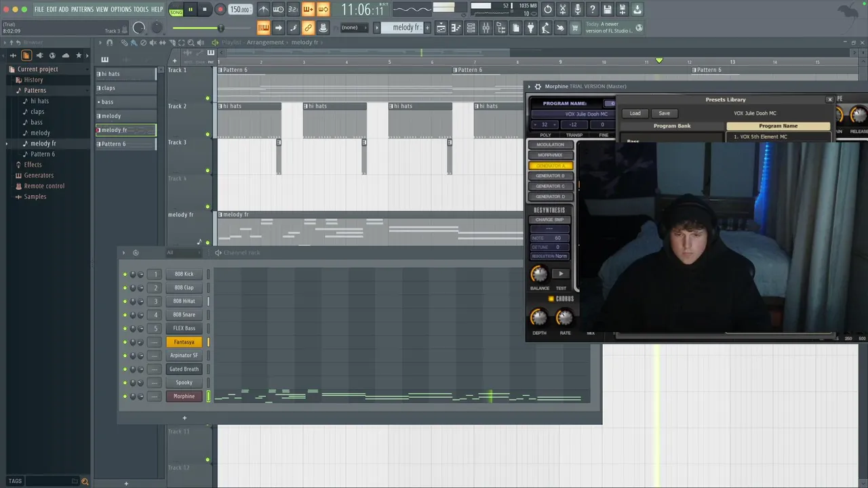Mute the Fantasya channel via its green light

pos(125,342)
